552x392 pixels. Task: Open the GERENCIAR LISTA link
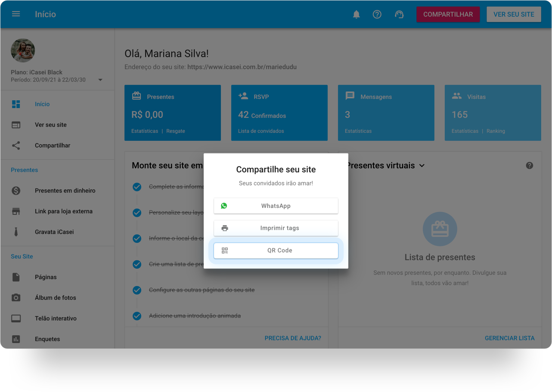[509, 338]
